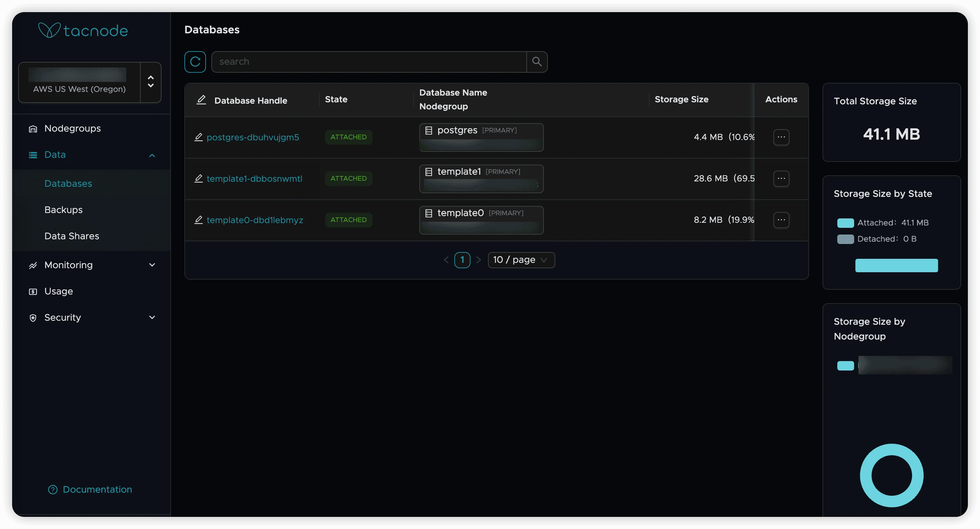Click pencil icon beside postgres-dbuhvujgm5
980x529 pixels.
199,137
